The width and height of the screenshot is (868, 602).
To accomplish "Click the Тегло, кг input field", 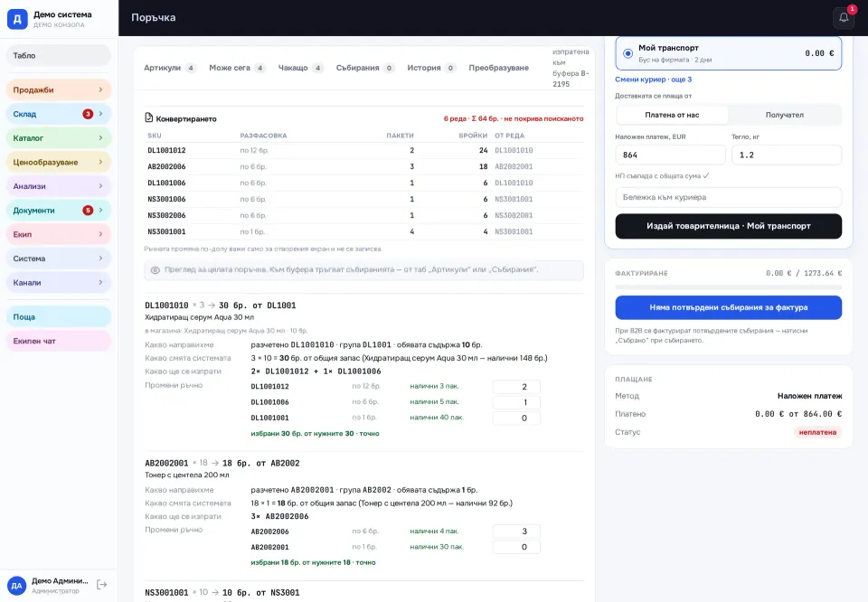I will coord(787,155).
